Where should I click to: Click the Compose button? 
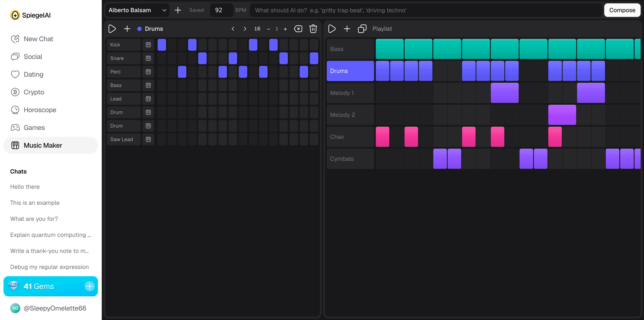622,10
